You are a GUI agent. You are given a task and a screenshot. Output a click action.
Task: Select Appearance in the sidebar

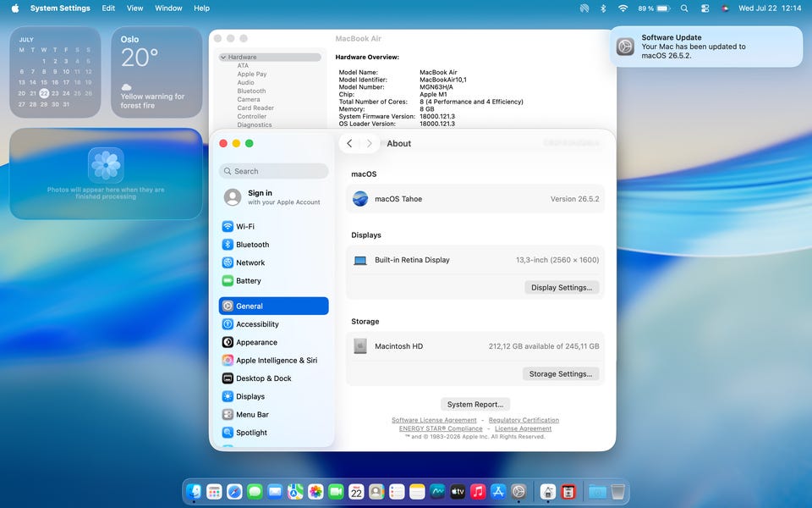(x=274, y=342)
